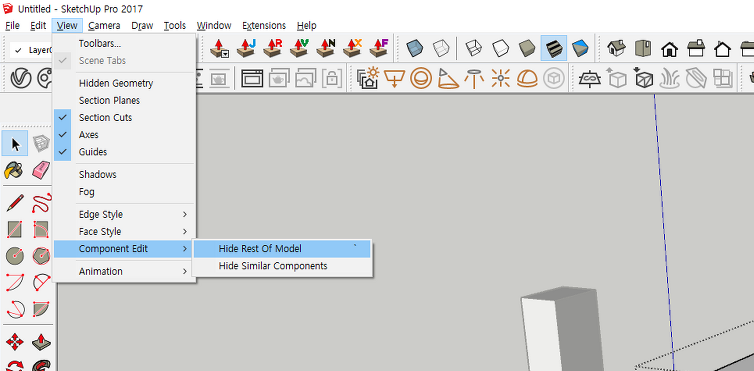This screenshot has height=371, width=754.
Task: Open the Help menu
Action: 306,25
